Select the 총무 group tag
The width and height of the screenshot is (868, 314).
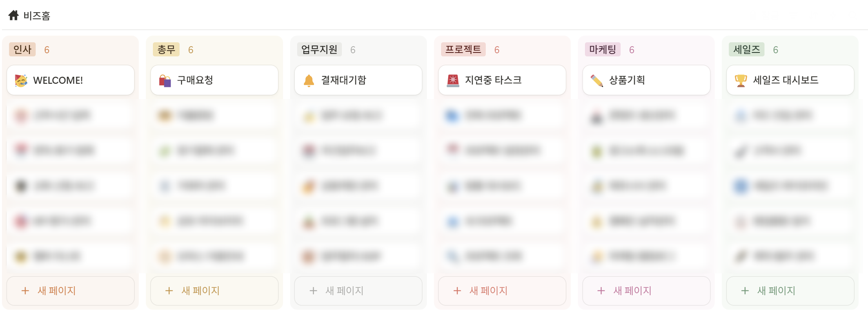(166, 49)
